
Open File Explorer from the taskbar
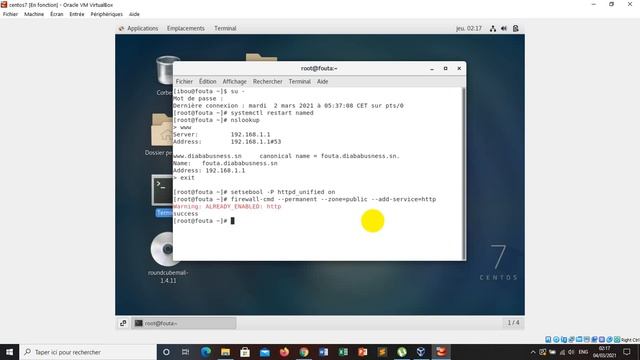(x=225, y=352)
